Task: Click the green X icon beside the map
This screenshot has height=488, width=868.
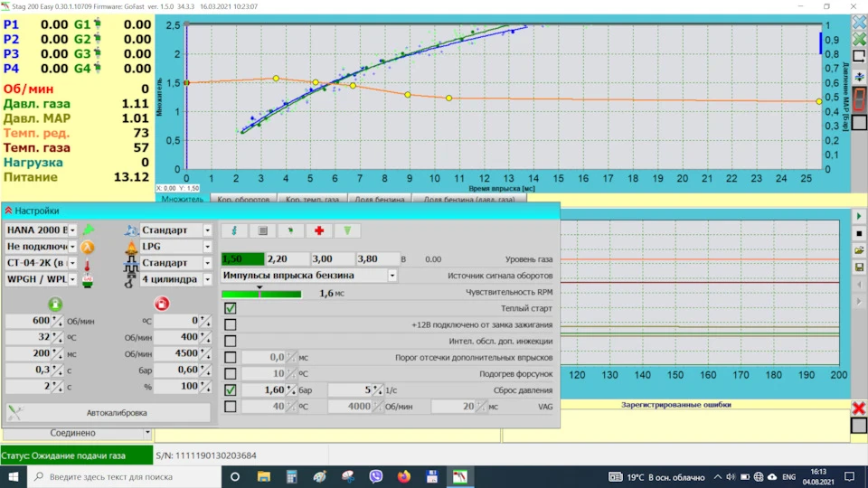Action: [859, 39]
